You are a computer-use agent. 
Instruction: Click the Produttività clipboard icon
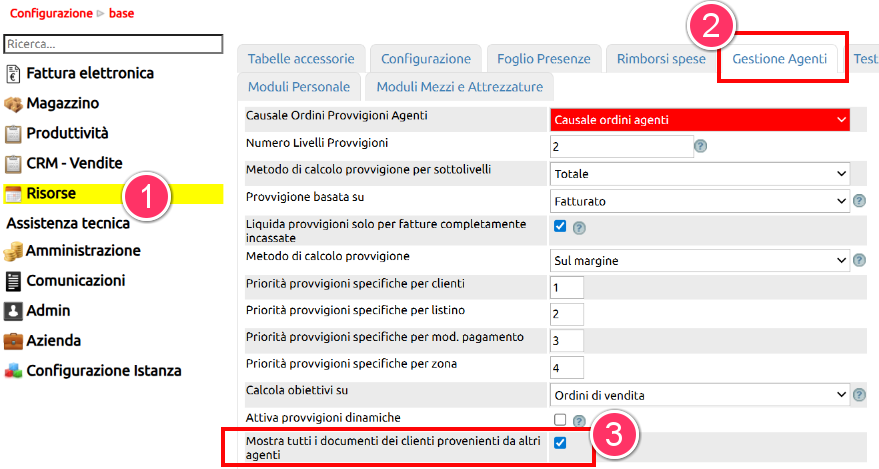13,134
